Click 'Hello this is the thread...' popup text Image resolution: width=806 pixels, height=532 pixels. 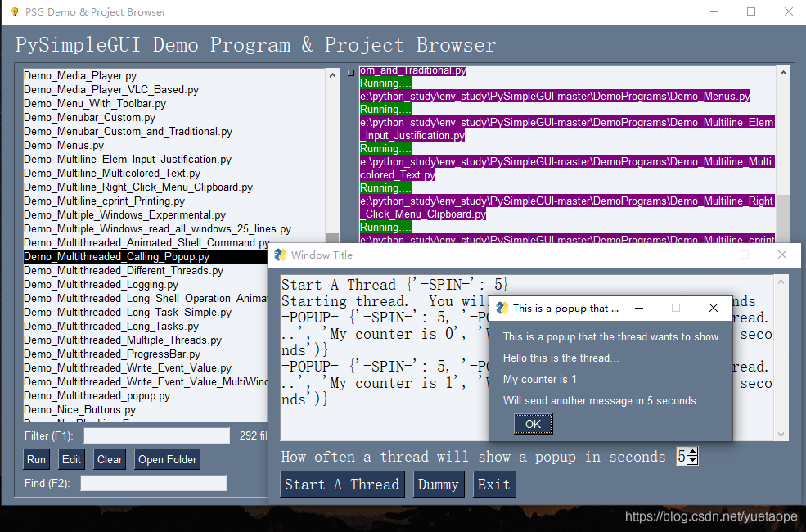pos(561,358)
